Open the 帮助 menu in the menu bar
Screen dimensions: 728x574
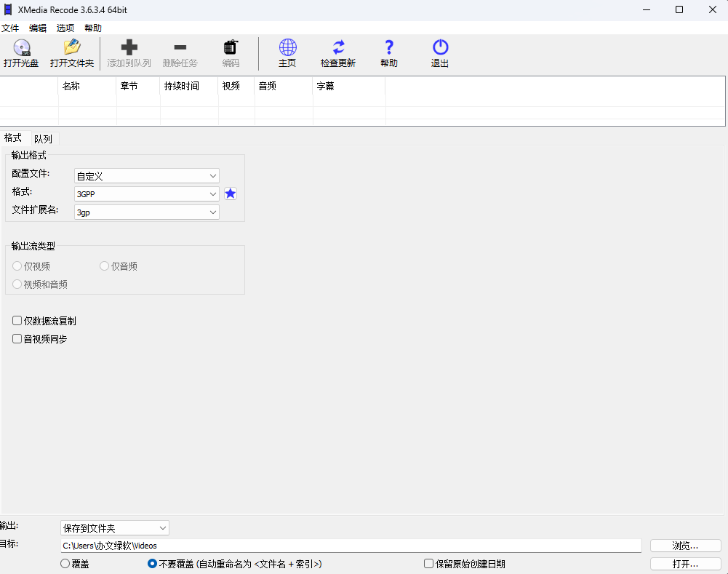93,28
